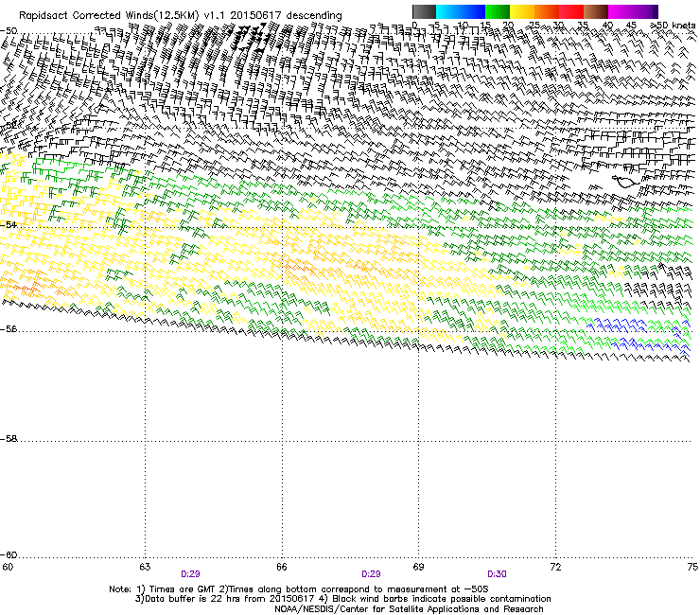
Task: Click the -60 latitude axis label
Action: click(9, 555)
